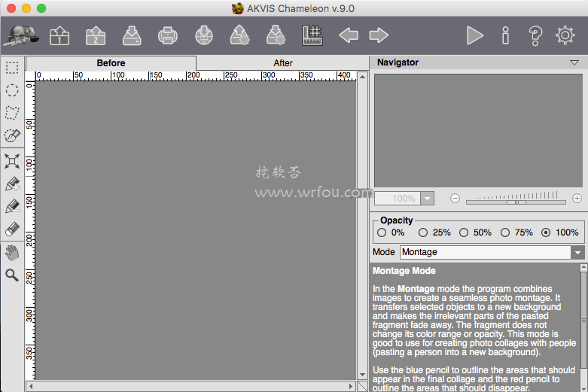Select the Transform tool
Screen dimensions: 588x392
[12, 161]
